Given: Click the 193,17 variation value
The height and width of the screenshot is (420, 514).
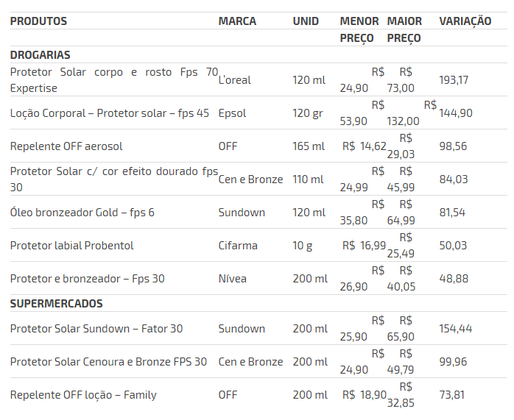Looking at the screenshot, I should pyautogui.click(x=454, y=80).
